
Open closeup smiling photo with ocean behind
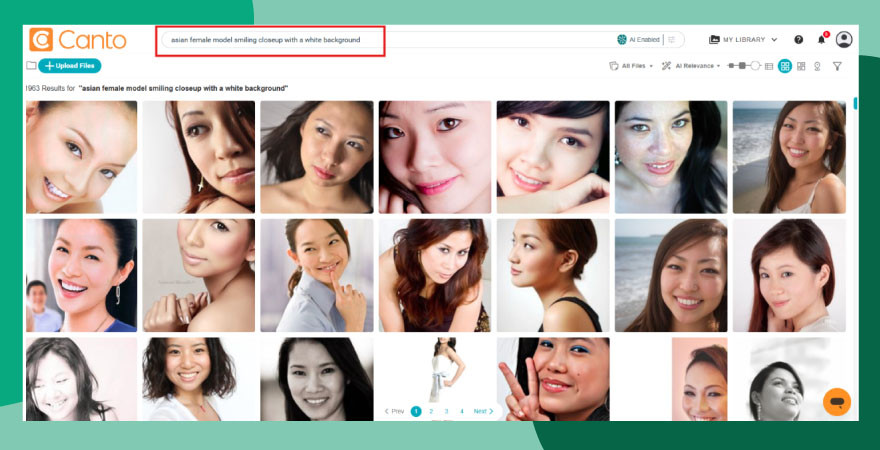[x=671, y=275]
